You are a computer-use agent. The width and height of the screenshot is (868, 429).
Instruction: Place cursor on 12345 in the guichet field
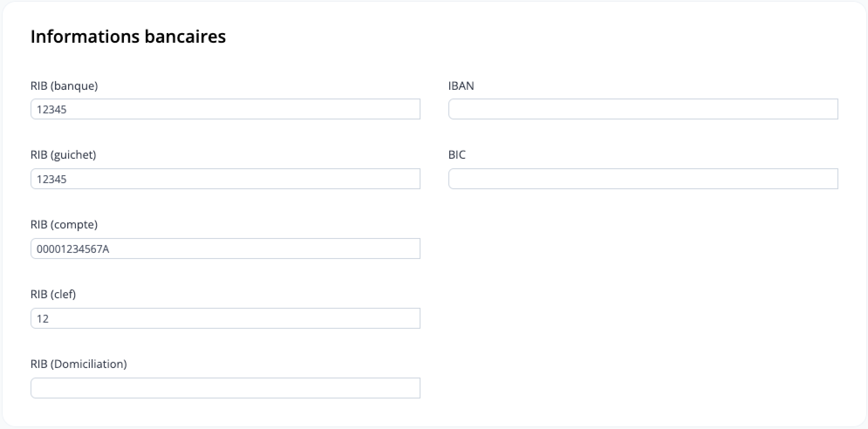pyautogui.click(x=51, y=179)
